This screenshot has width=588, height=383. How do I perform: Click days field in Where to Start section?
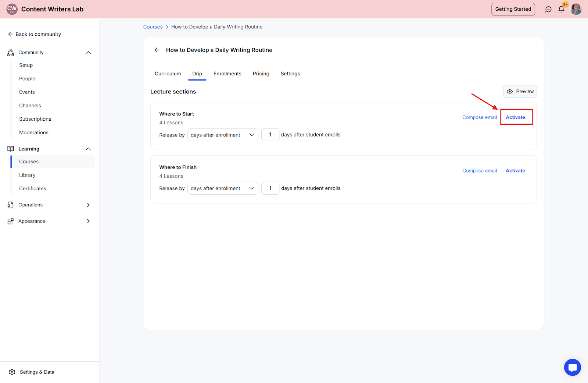coord(270,135)
